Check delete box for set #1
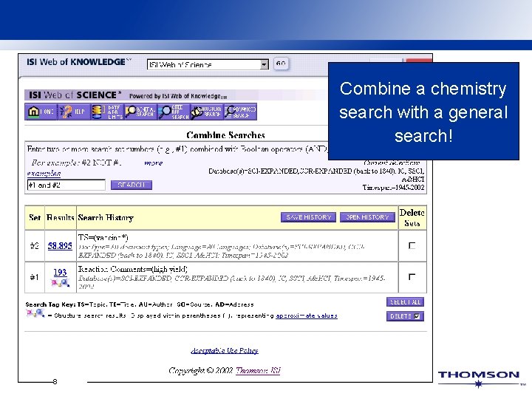532x399 pixels. point(412,277)
